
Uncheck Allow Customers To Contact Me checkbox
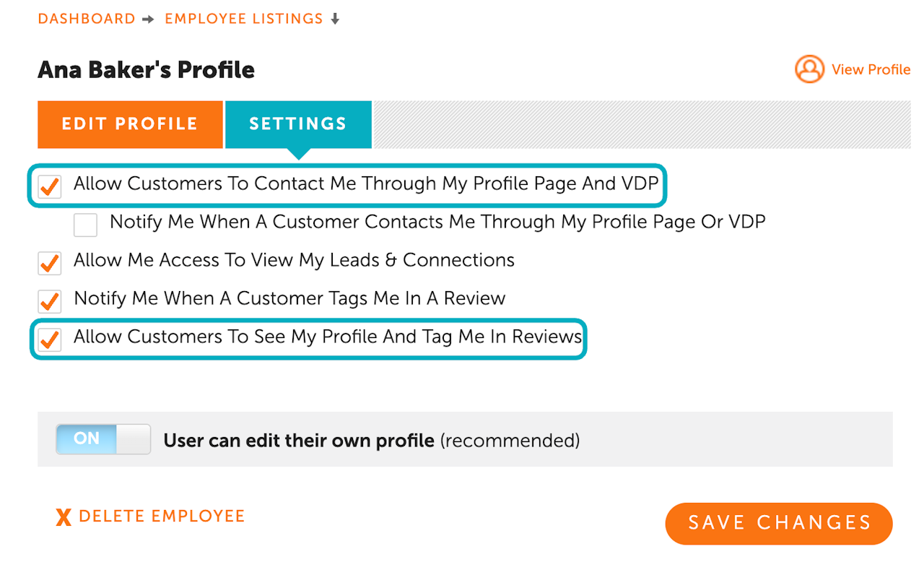[50, 186]
